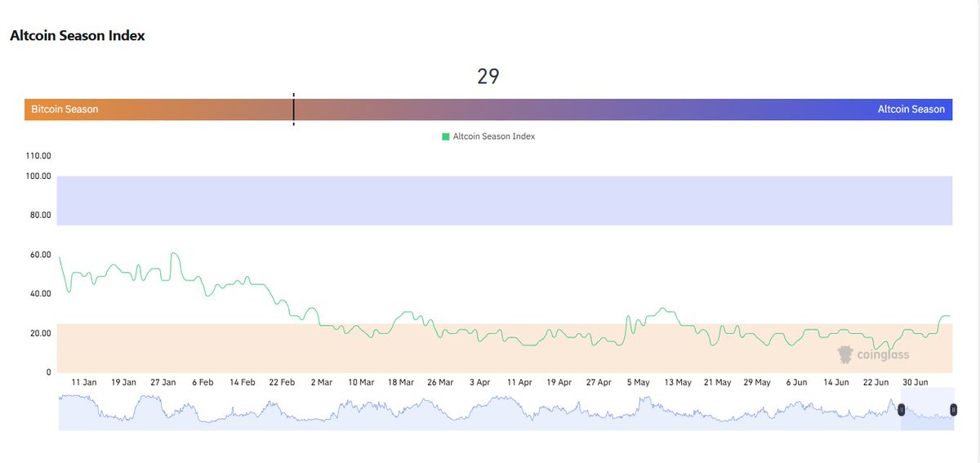The width and height of the screenshot is (980, 463).
Task: Click the 11 Apr axis label
Action: click(519, 382)
